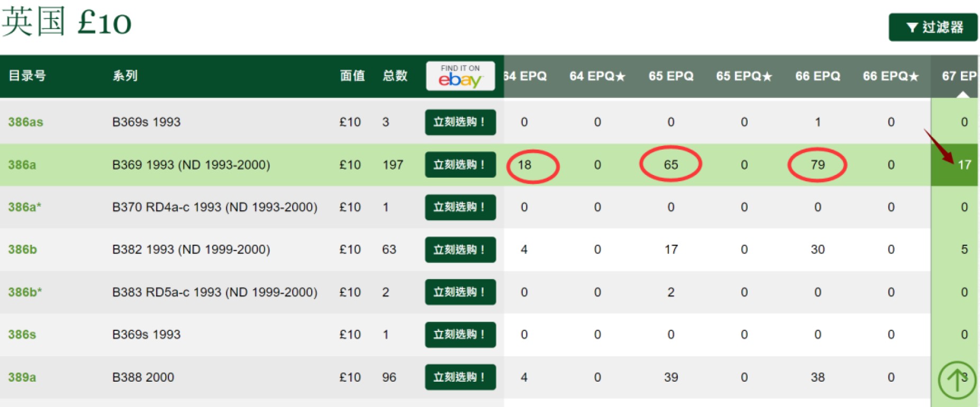Image resolution: width=980 pixels, height=407 pixels.
Task: Click total count 63 in 386b row
Action: (x=389, y=249)
